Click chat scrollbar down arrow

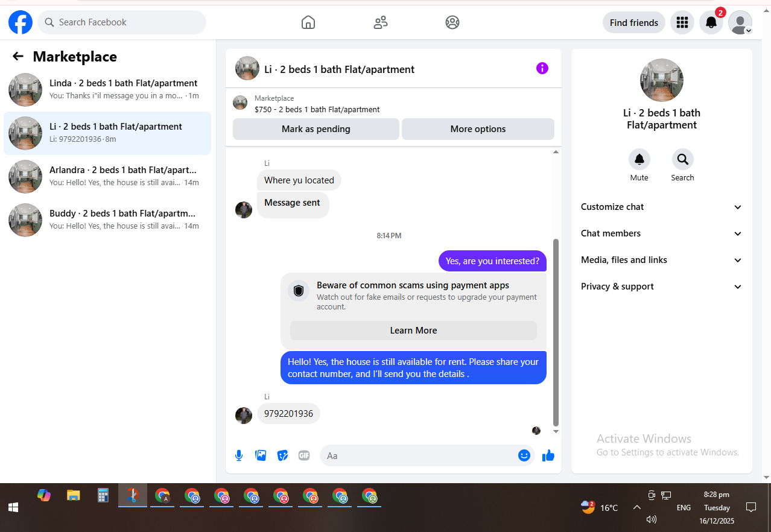pos(556,431)
